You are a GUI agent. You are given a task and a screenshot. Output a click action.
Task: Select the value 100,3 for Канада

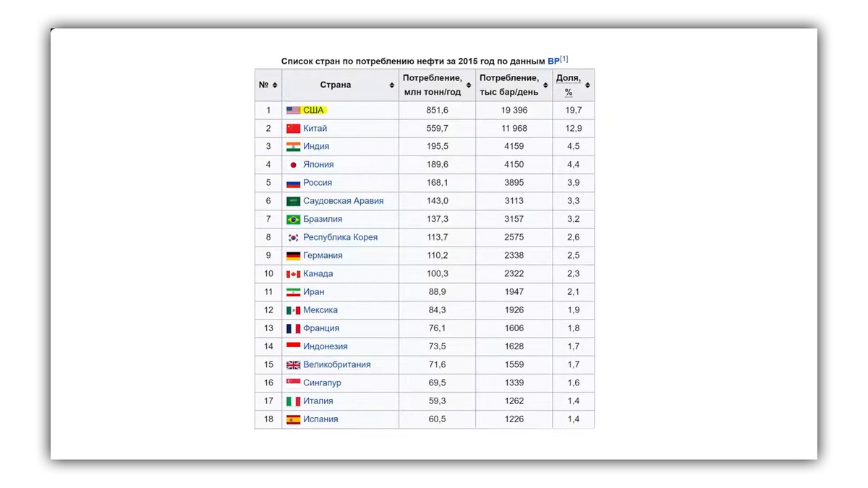[437, 273]
